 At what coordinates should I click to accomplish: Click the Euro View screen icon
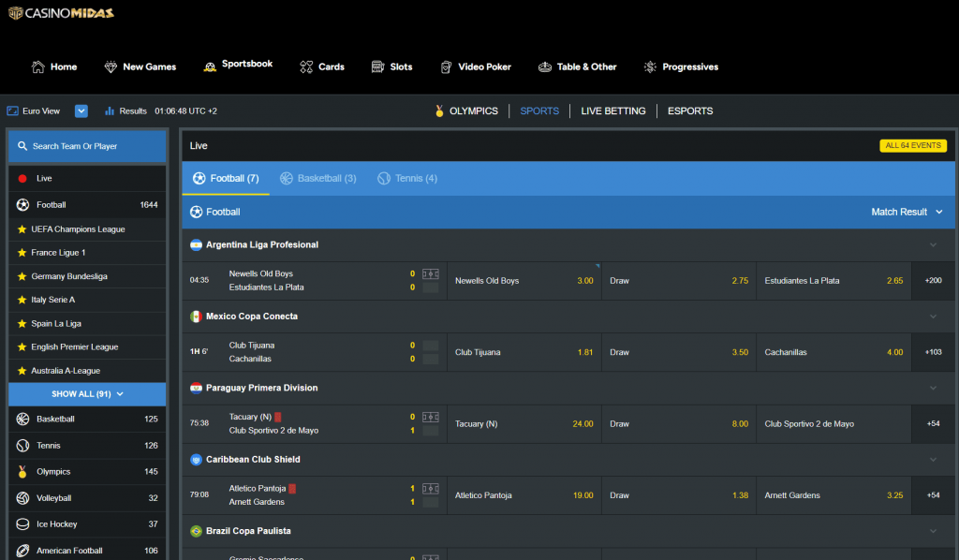[x=12, y=111]
